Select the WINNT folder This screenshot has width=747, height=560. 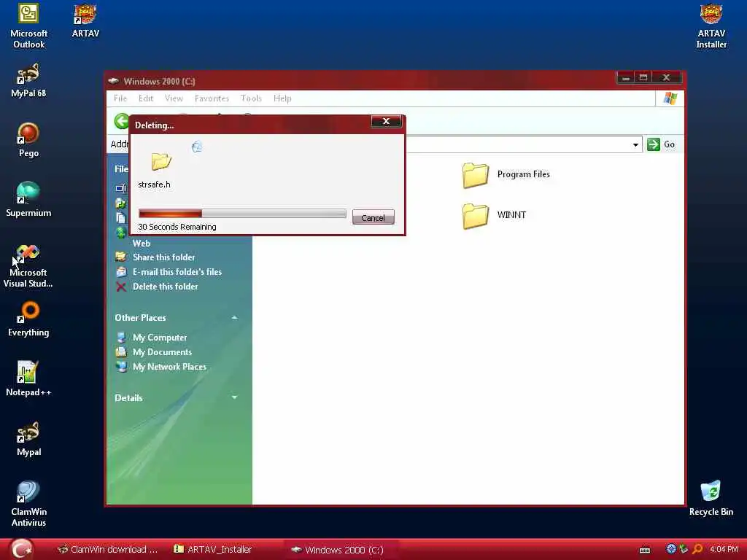(x=494, y=215)
